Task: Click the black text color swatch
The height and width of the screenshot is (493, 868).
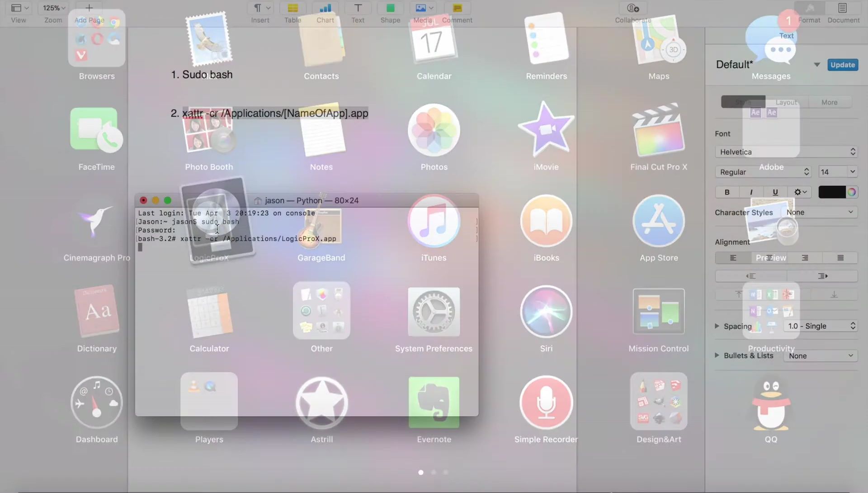Action: 832,192
